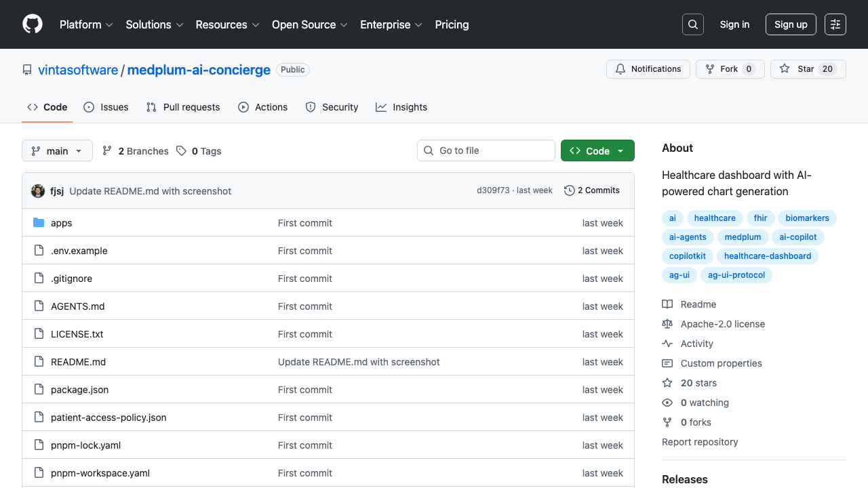Click the command palette icon top right
The image size is (868, 488).
[835, 24]
